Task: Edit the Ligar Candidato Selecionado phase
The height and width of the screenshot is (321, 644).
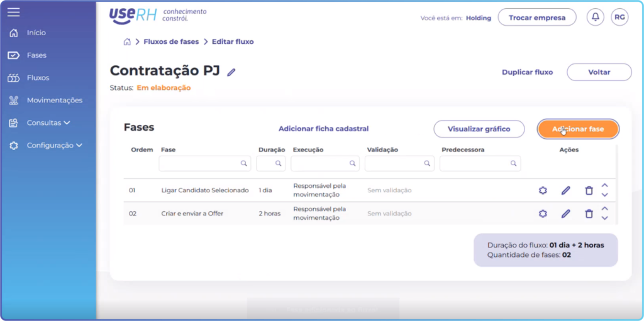Action: (x=566, y=190)
